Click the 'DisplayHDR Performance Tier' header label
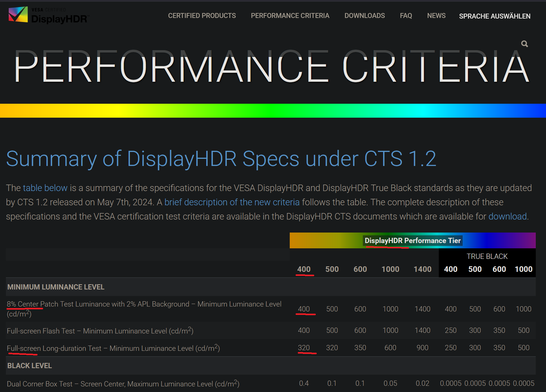 (412, 241)
